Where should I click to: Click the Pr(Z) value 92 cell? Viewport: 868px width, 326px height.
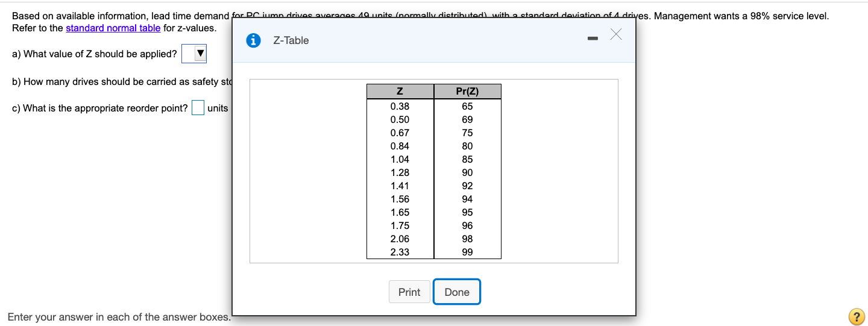(x=467, y=186)
